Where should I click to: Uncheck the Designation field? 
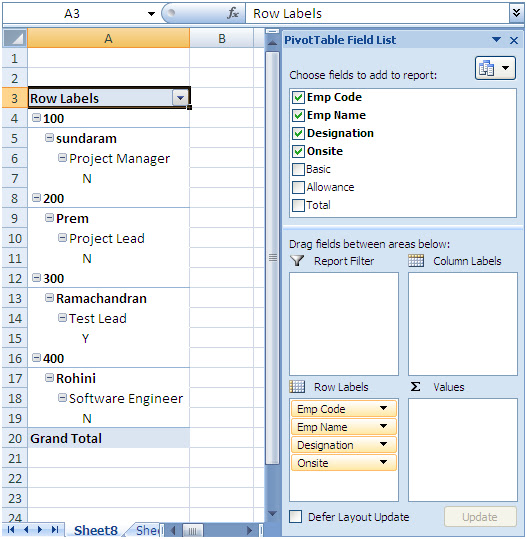pos(298,133)
